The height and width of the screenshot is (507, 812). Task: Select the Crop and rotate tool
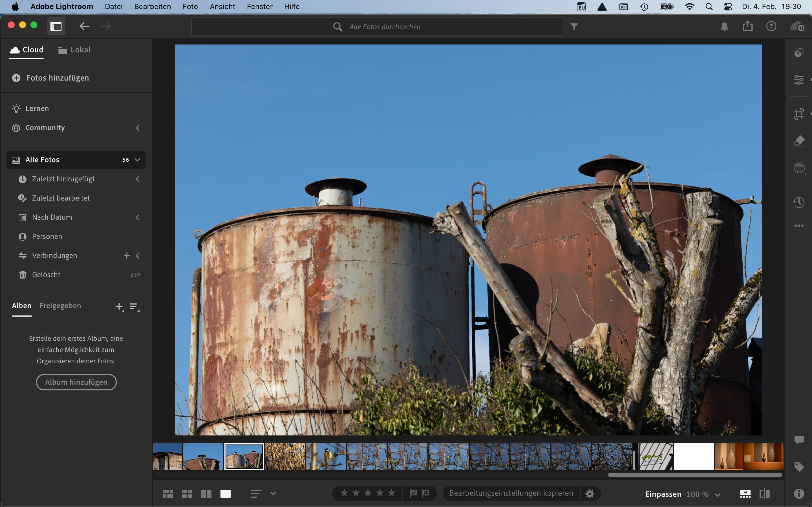pos(798,114)
